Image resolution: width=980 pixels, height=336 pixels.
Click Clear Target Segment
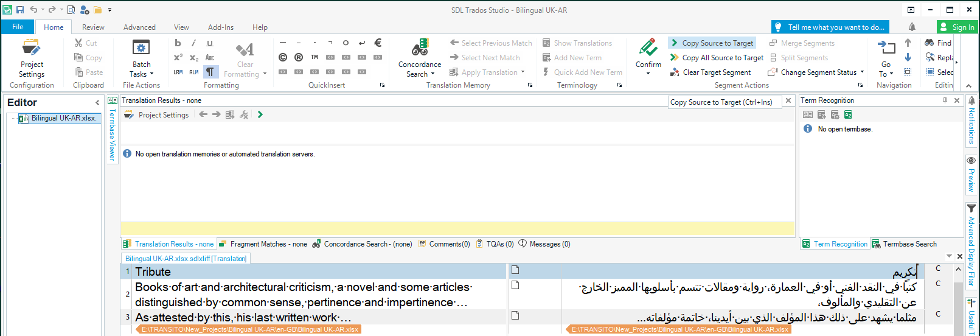(711, 72)
